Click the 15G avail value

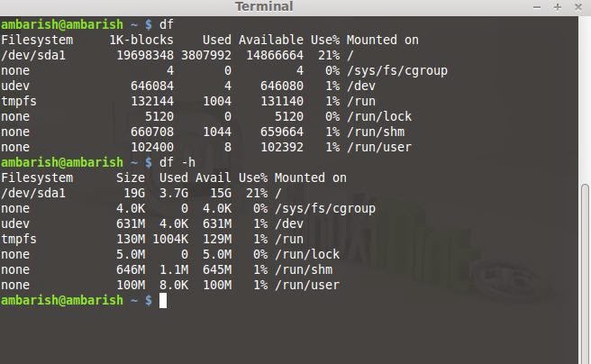click(x=221, y=194)
